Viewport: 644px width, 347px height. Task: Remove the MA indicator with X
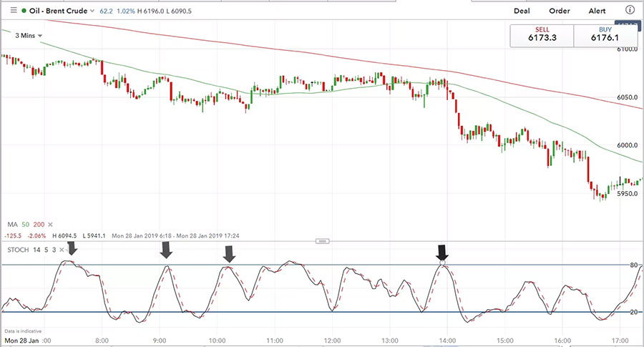pyautogui.click(x=50, y=225)
